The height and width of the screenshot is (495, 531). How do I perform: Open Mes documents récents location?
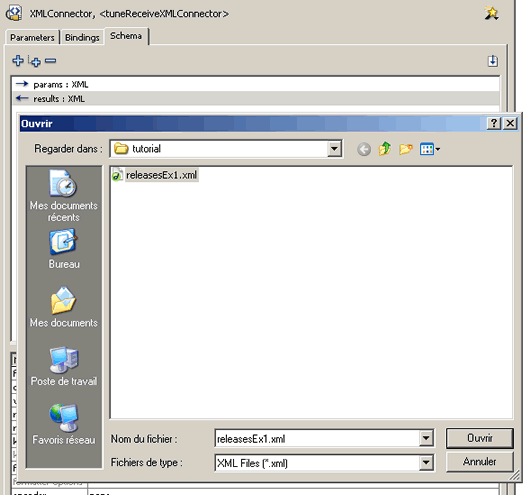[x=64, y=196]
